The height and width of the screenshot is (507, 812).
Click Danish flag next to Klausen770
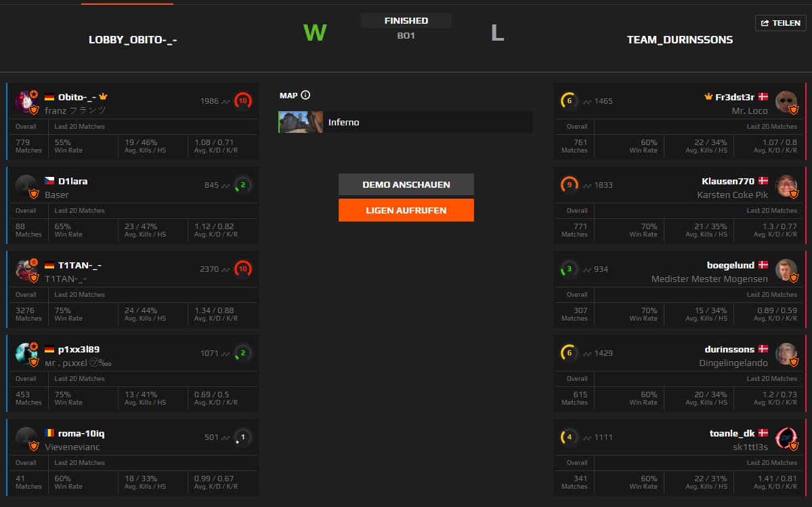pos(763,181)
